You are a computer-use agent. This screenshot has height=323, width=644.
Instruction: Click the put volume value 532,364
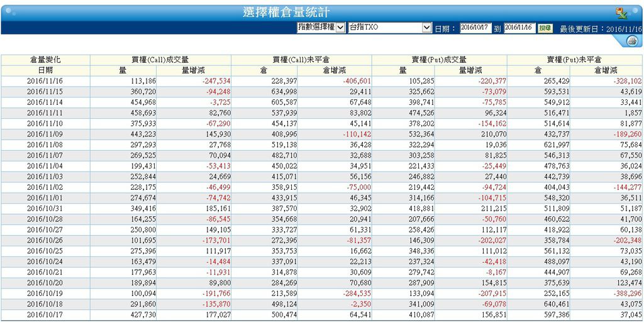[421, 134]
